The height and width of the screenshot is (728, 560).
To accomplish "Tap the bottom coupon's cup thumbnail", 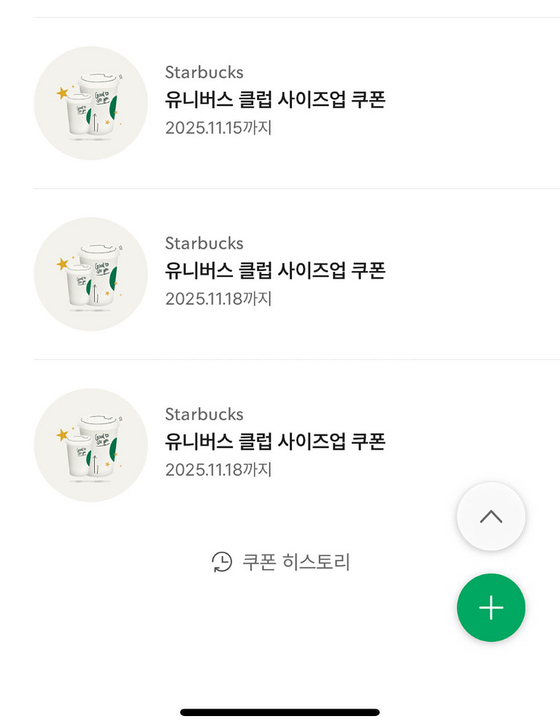I will 91,445.
